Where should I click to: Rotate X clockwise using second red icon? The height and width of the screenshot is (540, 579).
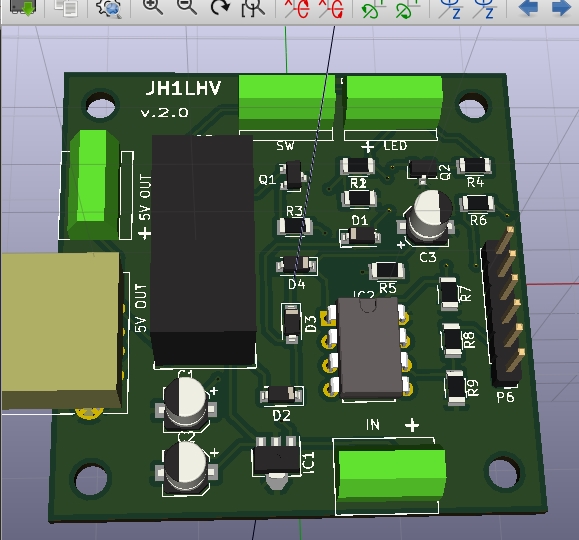[x=331, y=8]
